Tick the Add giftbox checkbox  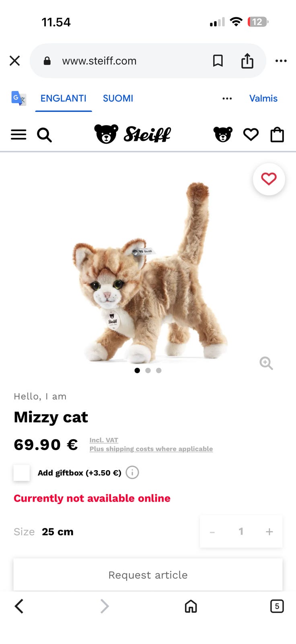(x=22, y=473)
